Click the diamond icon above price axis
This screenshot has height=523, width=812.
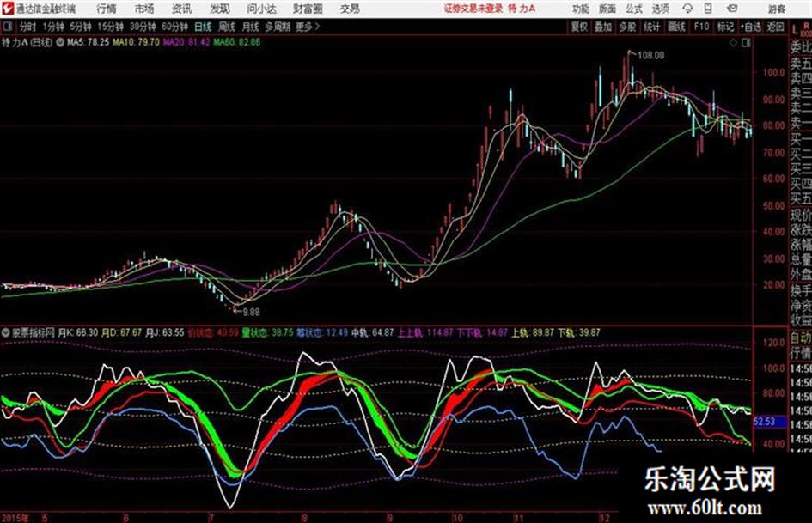[x=733, y=43]
